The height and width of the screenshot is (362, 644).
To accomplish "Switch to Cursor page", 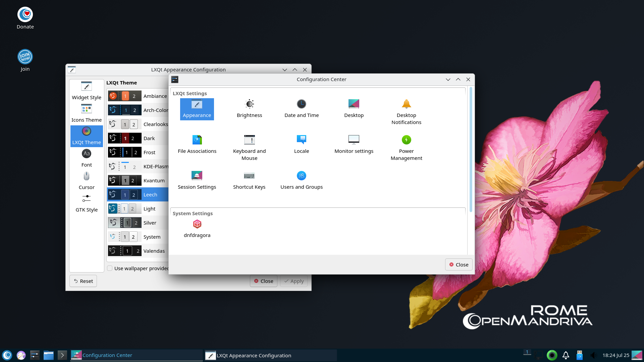I will point(87,181).
